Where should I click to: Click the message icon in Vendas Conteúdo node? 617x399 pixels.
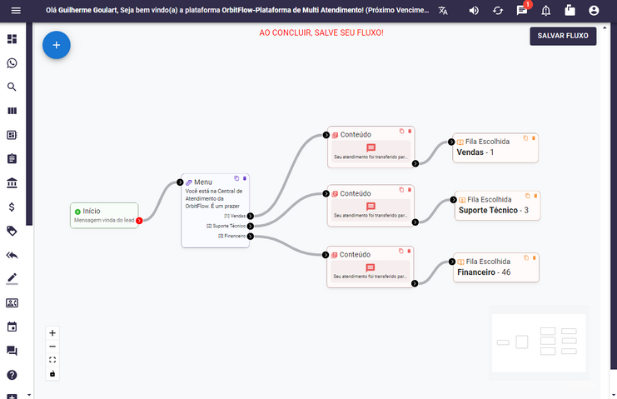371,148
